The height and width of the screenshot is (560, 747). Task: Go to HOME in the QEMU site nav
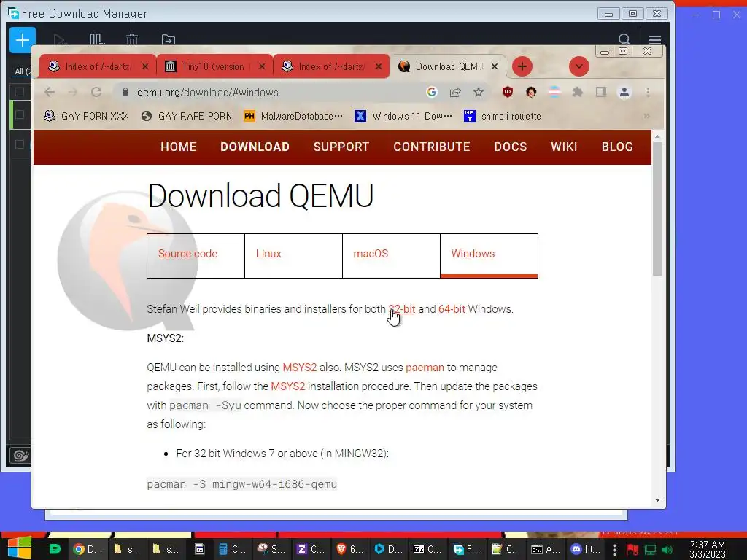click(x=178, y=147)
